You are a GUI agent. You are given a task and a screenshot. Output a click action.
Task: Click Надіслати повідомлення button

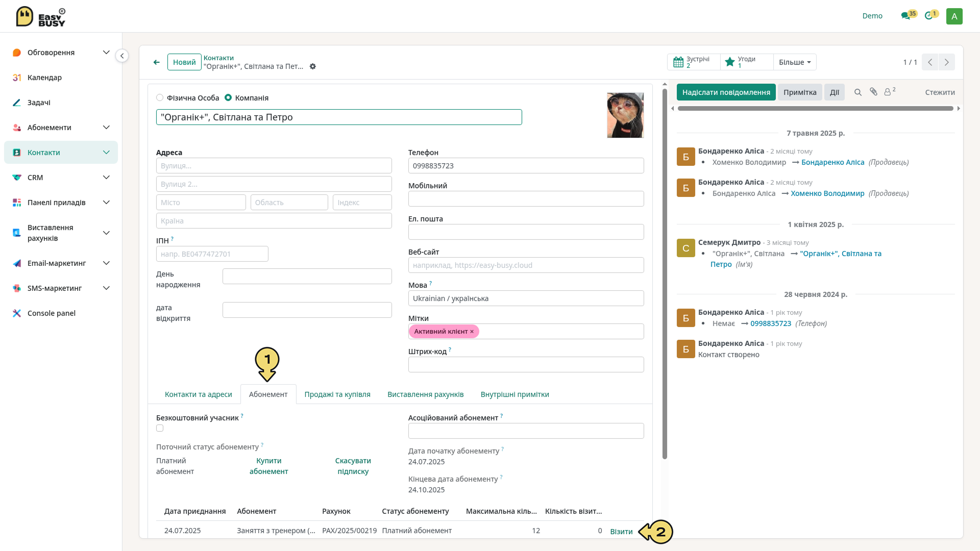point(726,92)
